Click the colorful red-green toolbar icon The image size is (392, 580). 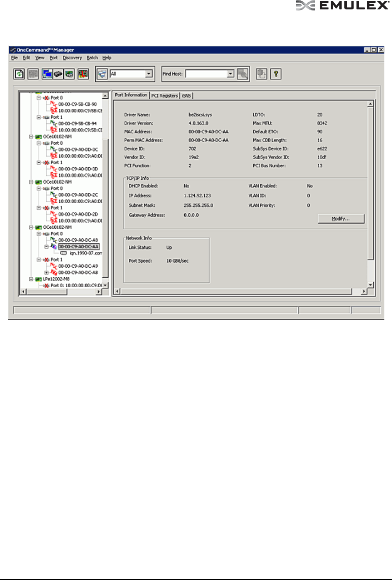click(x=83, y=74)
